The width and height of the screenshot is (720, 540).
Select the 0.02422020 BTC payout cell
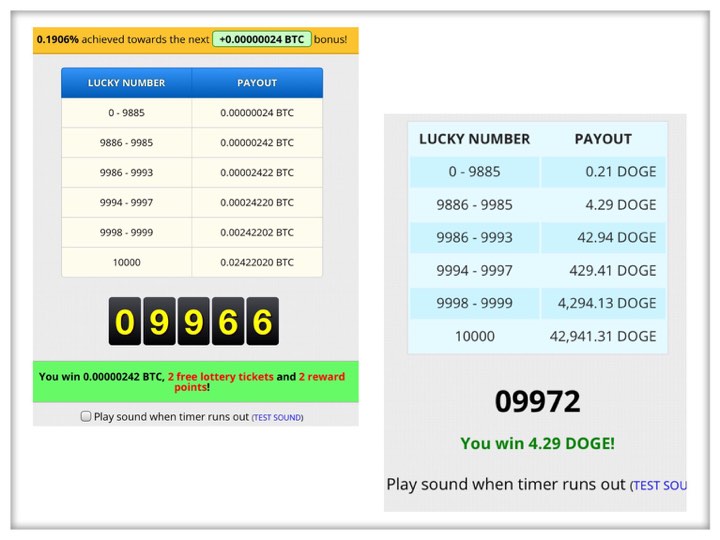pyautogui.click(x=257, y=262)
